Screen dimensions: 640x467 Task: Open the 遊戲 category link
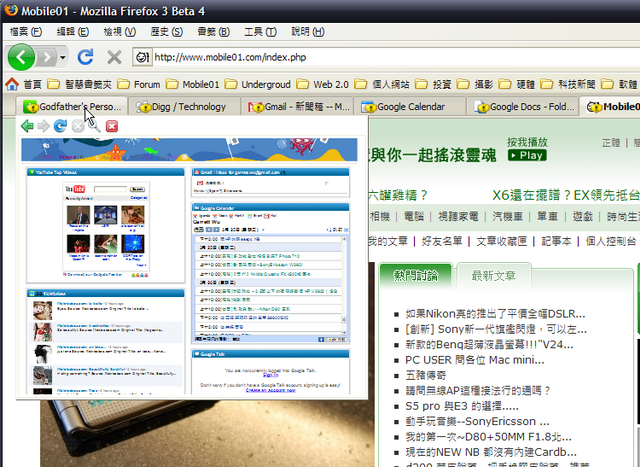coord(582,216)
